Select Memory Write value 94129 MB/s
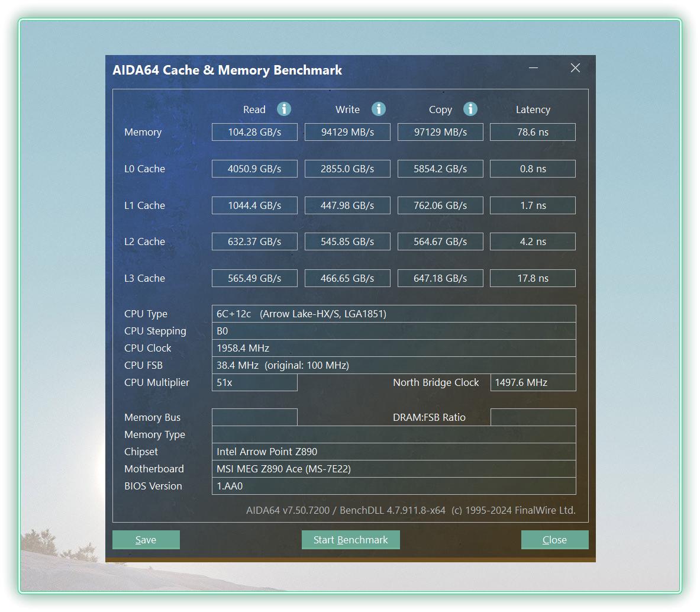 pos(347,132)
